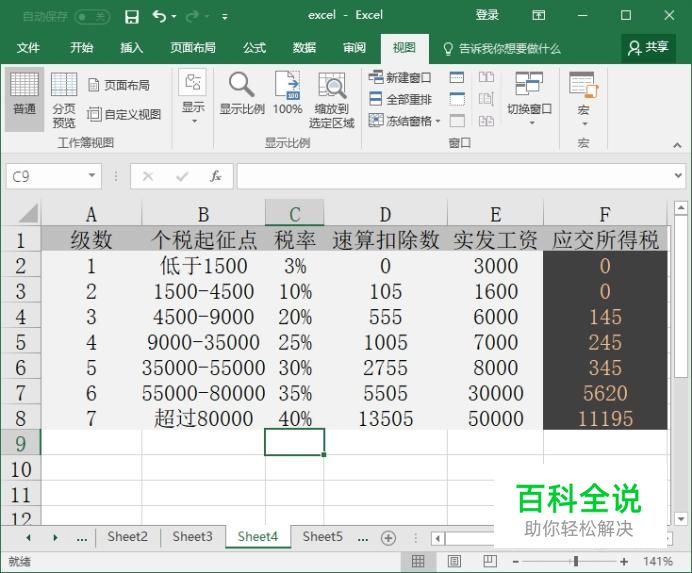
Task: Collapse the ribbon with the chevron
Action: click(677, 145)
